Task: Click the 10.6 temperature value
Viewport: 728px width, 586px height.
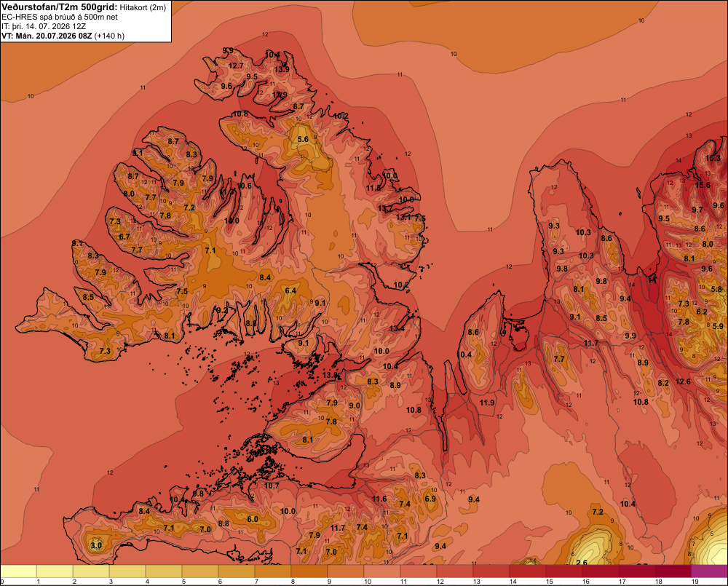Action: click(244, 186)
